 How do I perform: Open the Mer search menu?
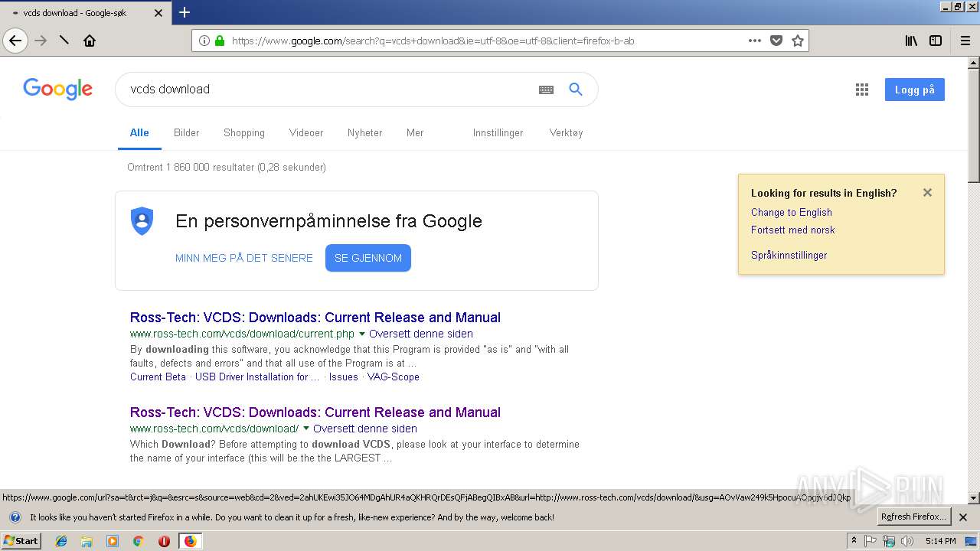[415, 132]
